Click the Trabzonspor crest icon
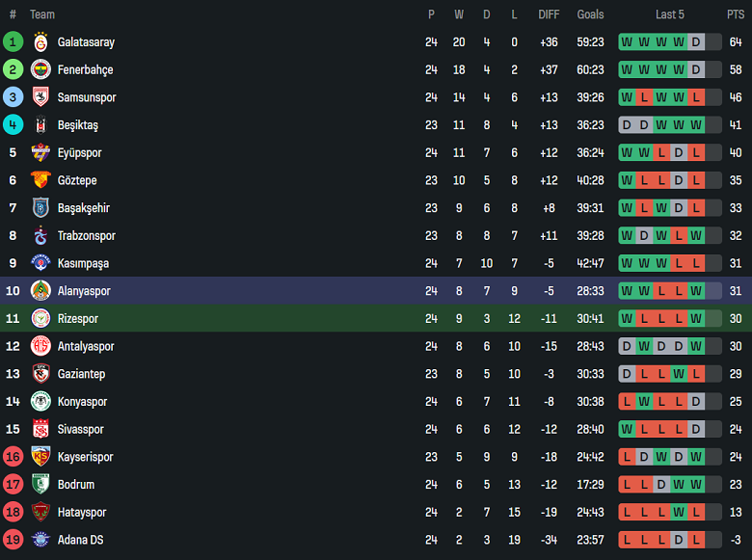This screenshot has height=560, width=752. [x=40, y=235]
